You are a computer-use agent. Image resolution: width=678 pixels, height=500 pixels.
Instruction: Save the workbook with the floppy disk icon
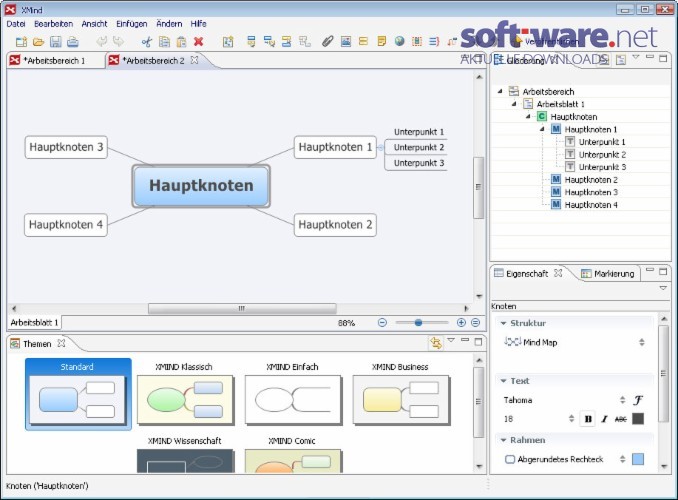point(55,42)
